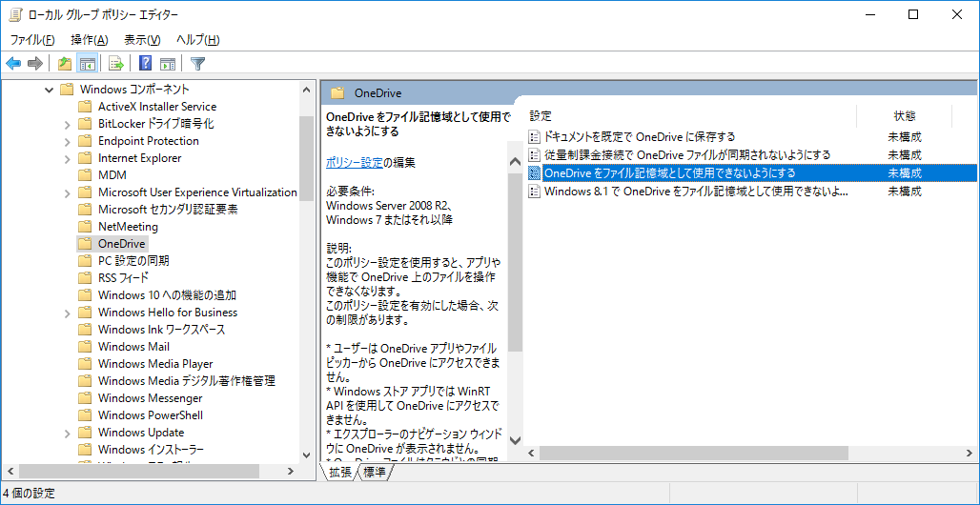980x505 pixels.
Task: Expand Windows Hello for Business node
Action: tap(68, 313)
